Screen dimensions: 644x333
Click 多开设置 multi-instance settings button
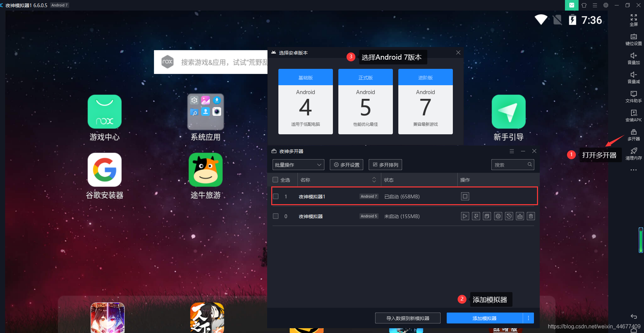(x=347, y=165)
